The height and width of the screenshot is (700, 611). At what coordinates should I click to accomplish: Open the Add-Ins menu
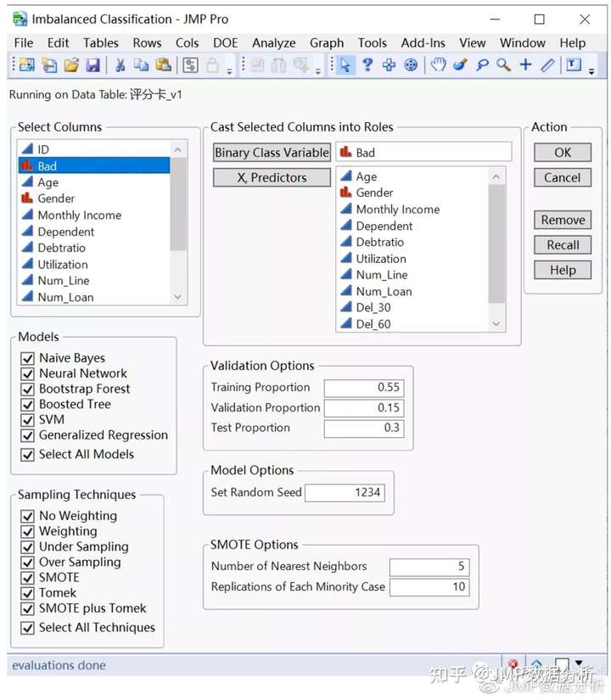click(x=423, y=42)
